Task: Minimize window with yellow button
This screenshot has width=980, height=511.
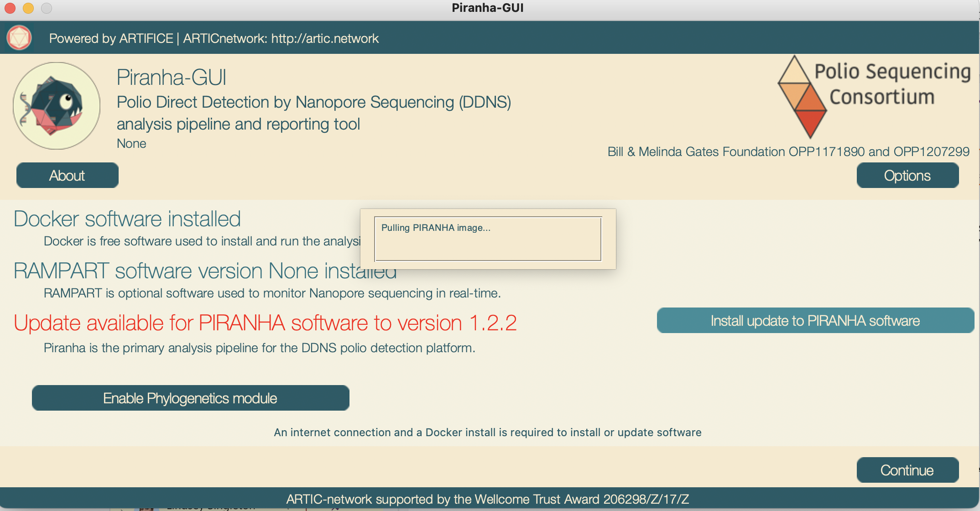Action: [x=28, y=8]
